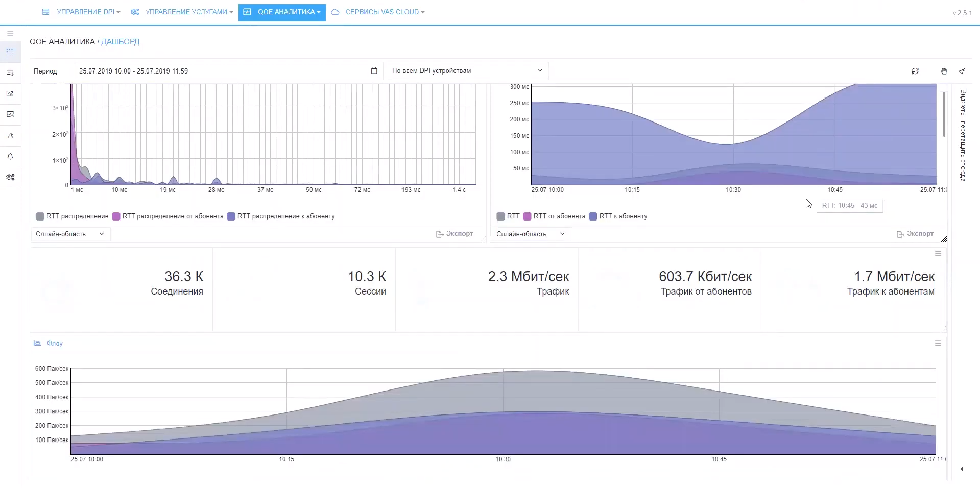The height and width of the screenshot is (488, 980).
Task: Open the vertical widgets panel label
Action: (963, 135)
